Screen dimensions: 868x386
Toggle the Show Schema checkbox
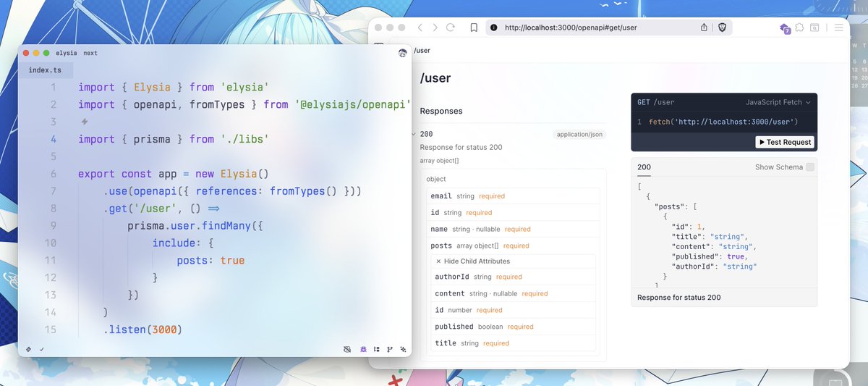(x=810, y=167)
